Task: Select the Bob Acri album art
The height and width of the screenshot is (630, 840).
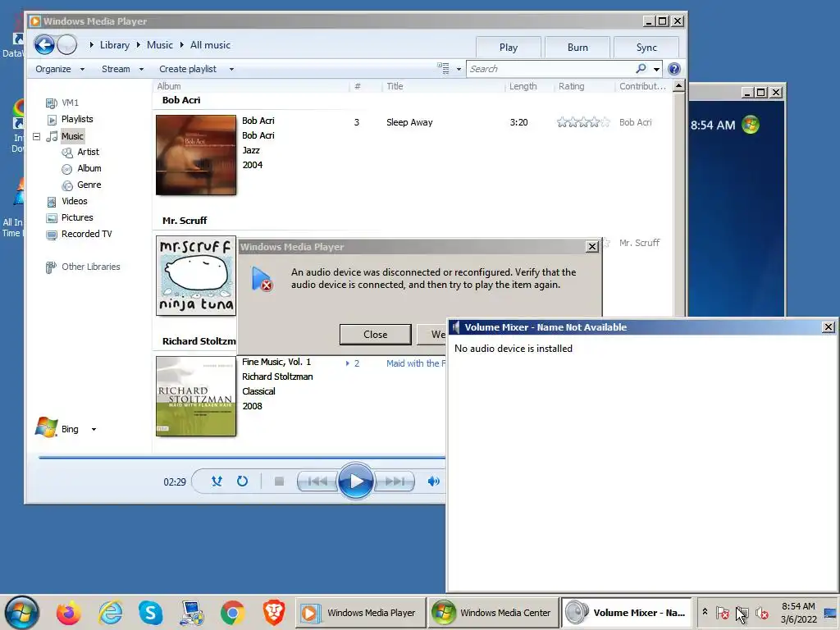Action: coord(196,155)
